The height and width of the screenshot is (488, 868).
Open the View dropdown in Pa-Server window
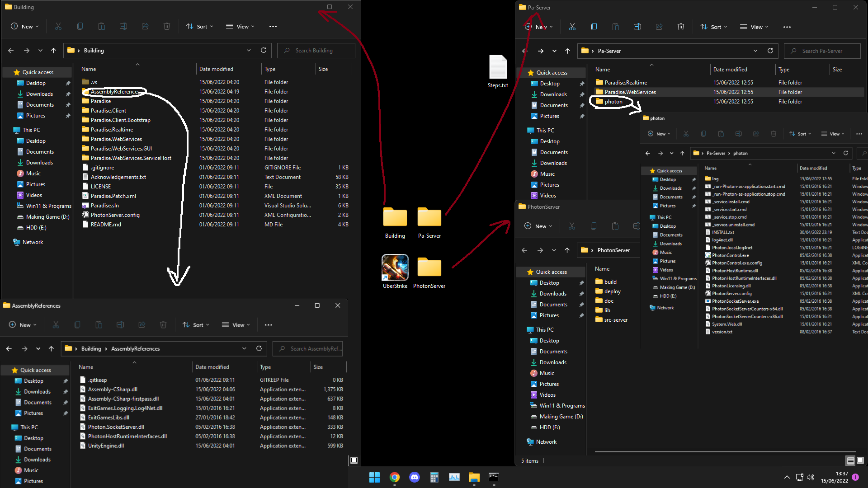click(754, 27)
